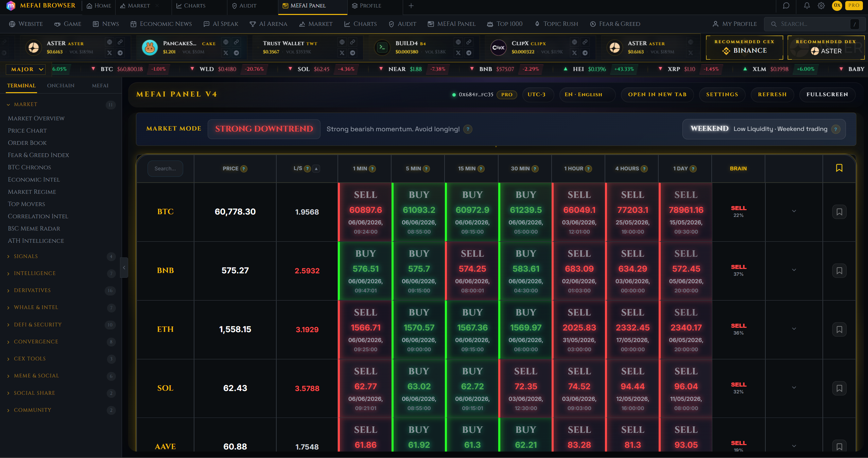This screenshot has width=868, height=458.
Task: Collapse the left sidebar panel handle
Action: coord(124,268)
